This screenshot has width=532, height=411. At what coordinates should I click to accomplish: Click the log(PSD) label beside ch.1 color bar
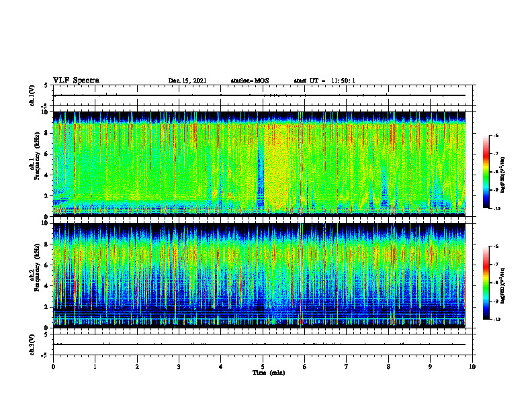[503, 175]
